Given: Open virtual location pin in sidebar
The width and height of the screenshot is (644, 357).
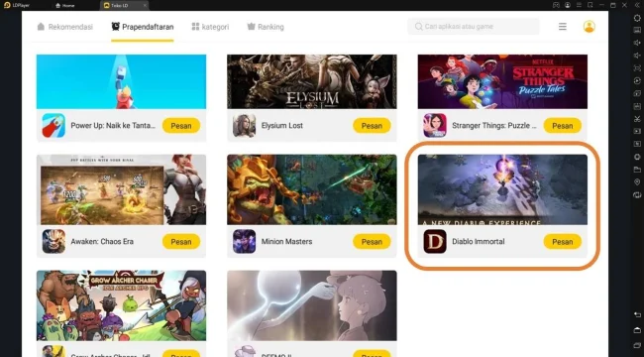Looking at the screenshot, I should (637, 181).
